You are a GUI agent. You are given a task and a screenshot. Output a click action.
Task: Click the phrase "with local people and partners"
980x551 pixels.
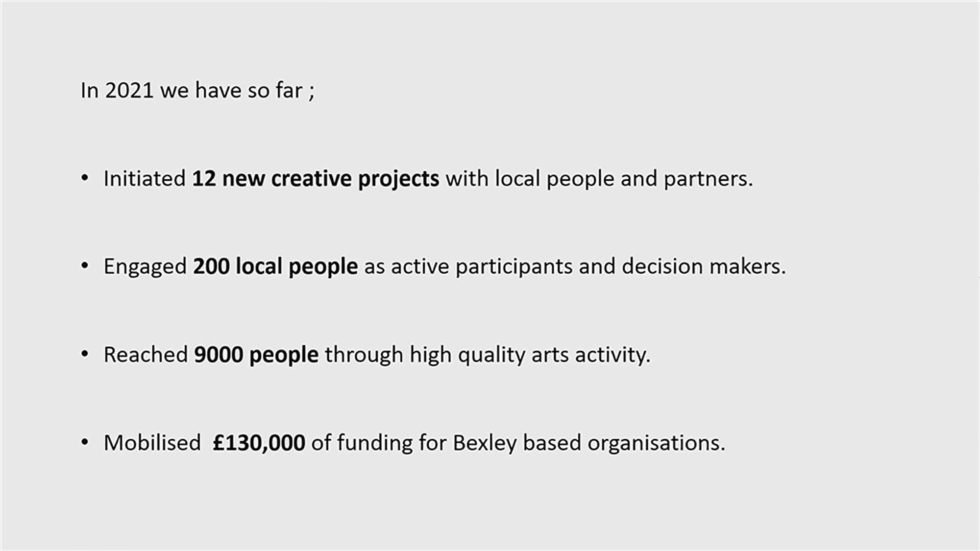[598, 179]
